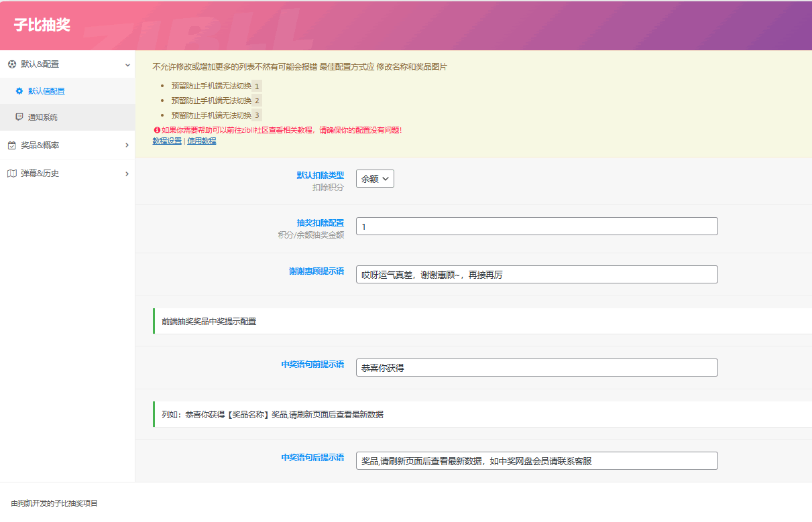Click the 默认扣除类型 field label
This screenshot has height=522, width=812.
point(320,176)
